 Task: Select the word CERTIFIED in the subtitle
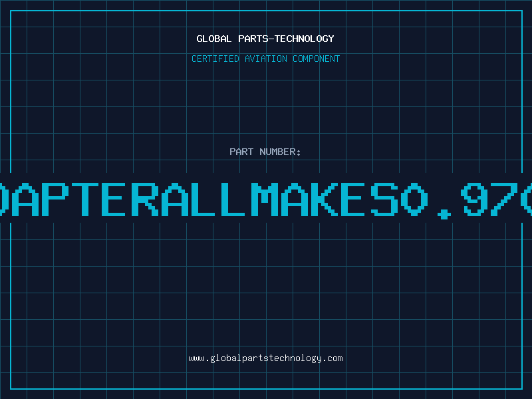(215, 59)
